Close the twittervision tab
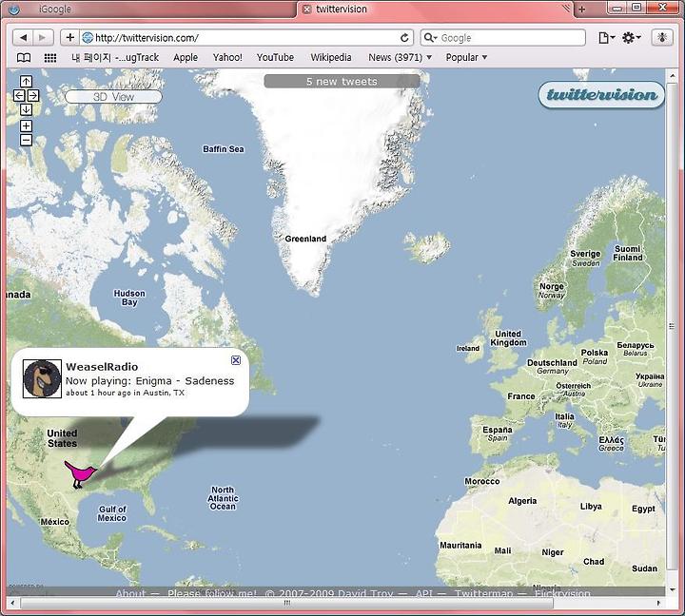The image size is (685, 616). [306, 10]
